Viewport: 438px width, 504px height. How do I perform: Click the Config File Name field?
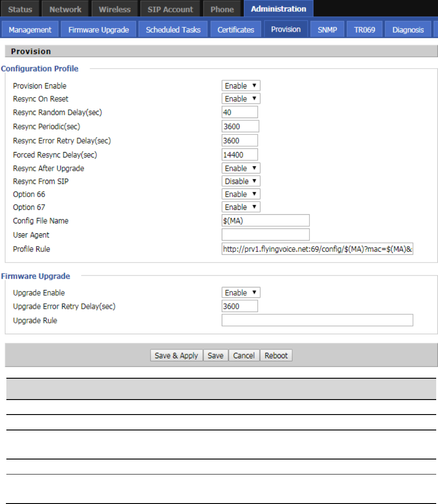[x=265, y=221]
